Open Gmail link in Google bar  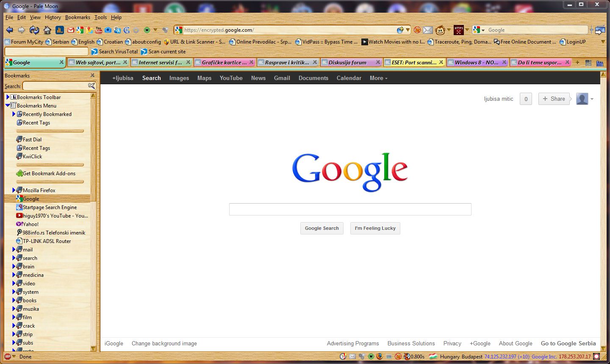coord(282,78)
